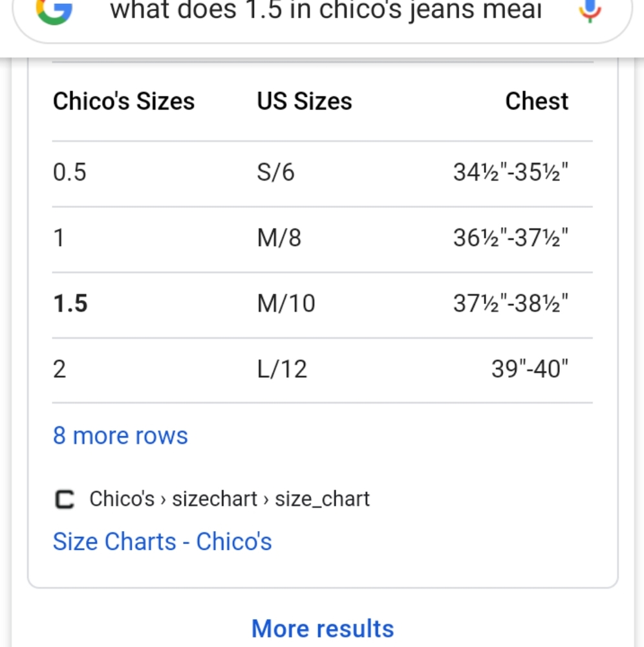The height and width of the screenshot is (647, 644).
Task: Select the "US Sizes" column header
Action: click(x=305, y=102)
